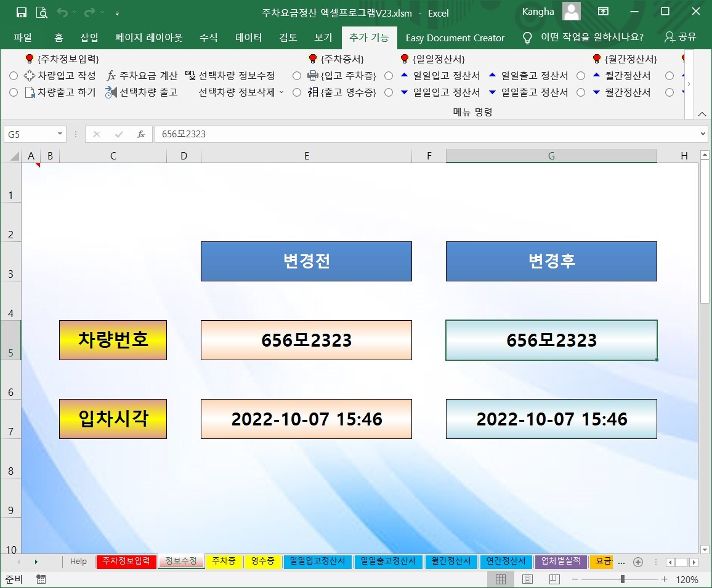
Task: Click the lightbulb Tell Me search box
Action: click(x=583, y=37)
